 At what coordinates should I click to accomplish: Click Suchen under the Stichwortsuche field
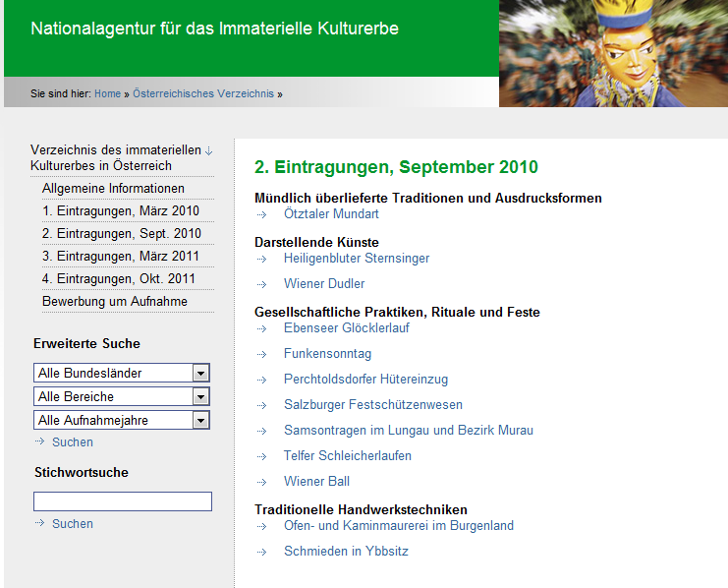pos(72,524)
